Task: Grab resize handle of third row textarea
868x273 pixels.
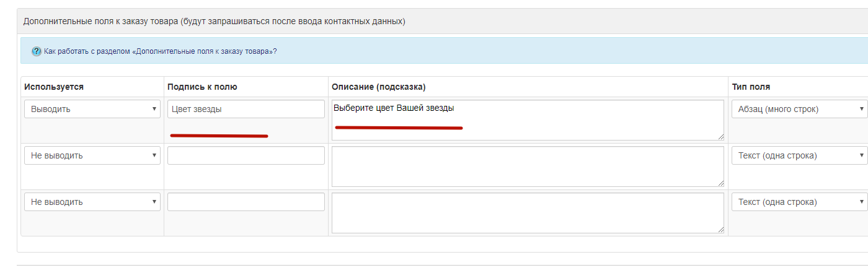Action: pyautogui.click(x=720, y=230)
